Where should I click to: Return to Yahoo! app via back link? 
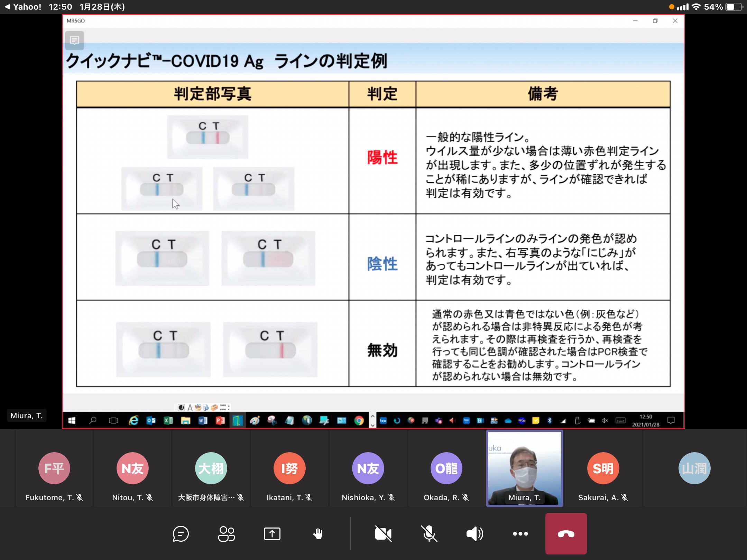click(23, 7)
